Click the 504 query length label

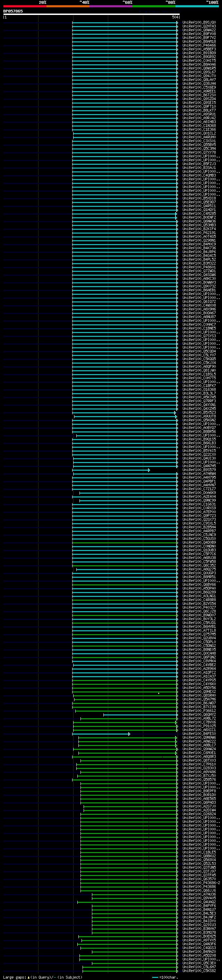[175, 17]
